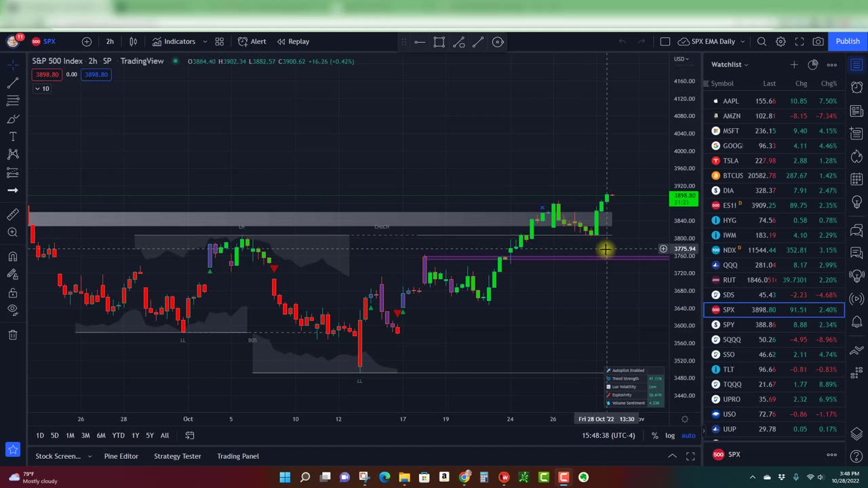Open the ideas lightbulb in right sidebar

pyautogui.click(x=856, y=202)
